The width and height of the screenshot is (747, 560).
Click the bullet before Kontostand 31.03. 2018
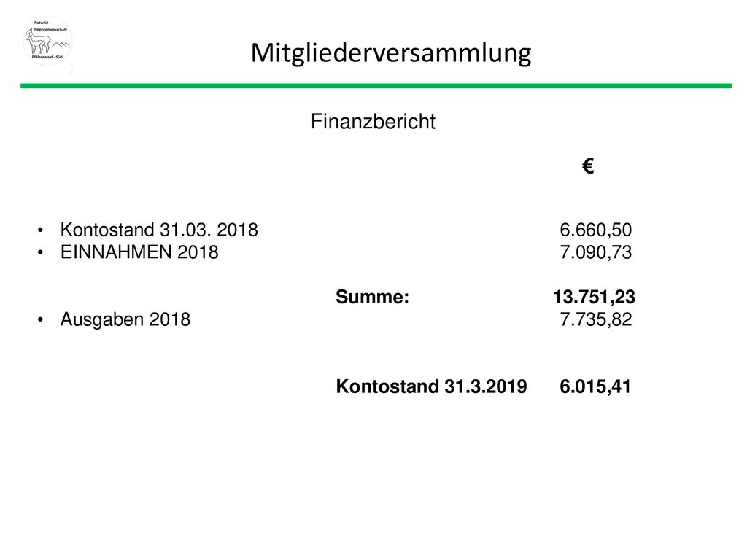pyautogui.click(x=41, y=230)
